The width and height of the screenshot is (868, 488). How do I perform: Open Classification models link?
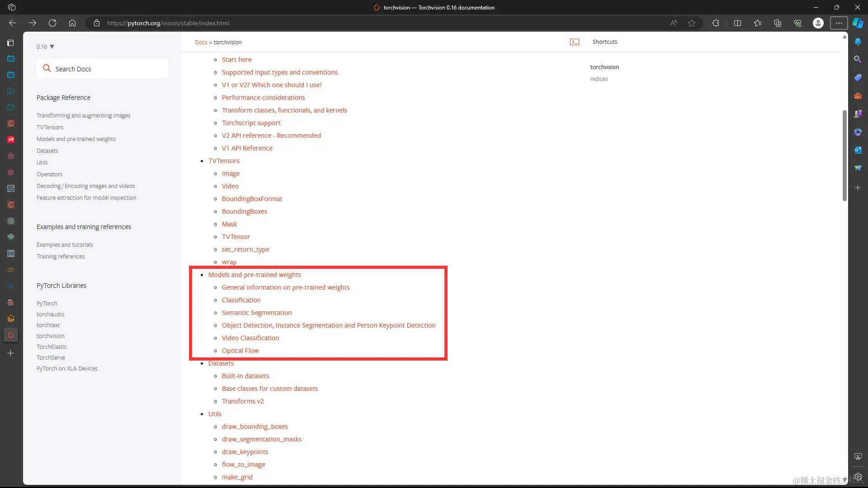tap(241, 300)
